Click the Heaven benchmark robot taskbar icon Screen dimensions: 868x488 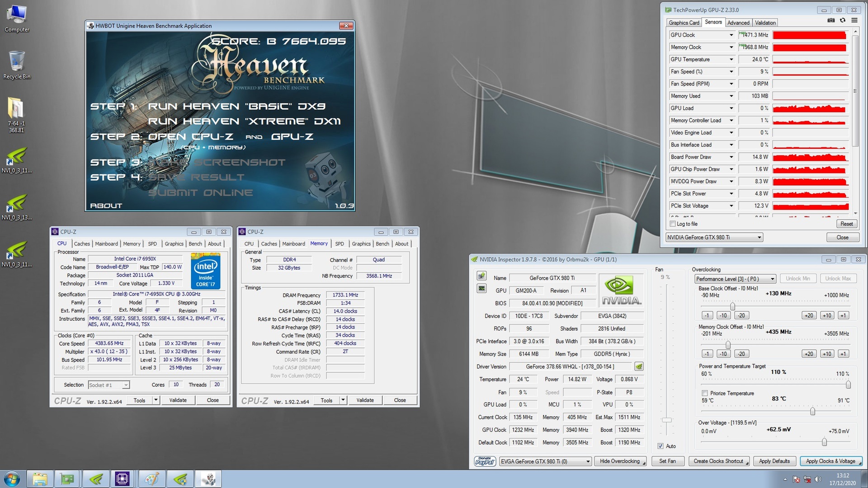208,479
